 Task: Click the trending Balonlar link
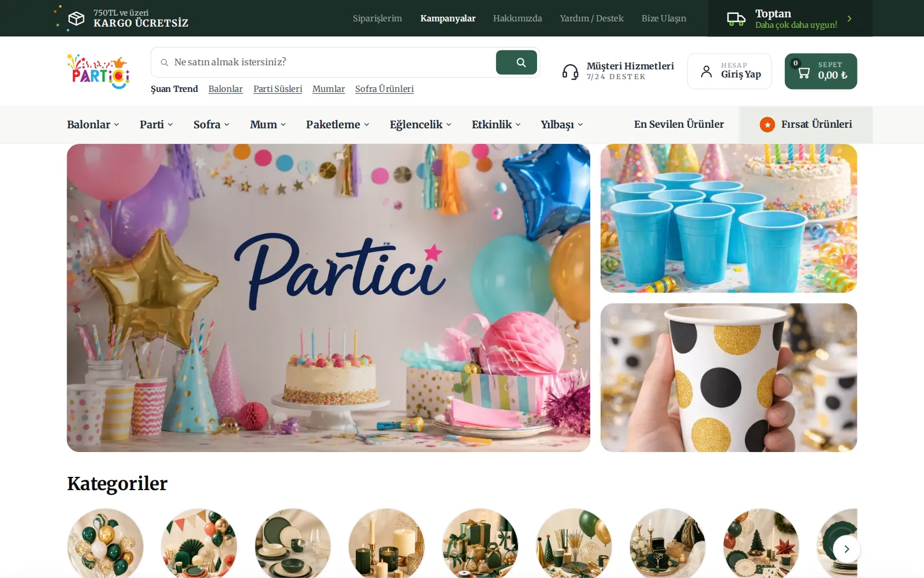tap(225, 89)
